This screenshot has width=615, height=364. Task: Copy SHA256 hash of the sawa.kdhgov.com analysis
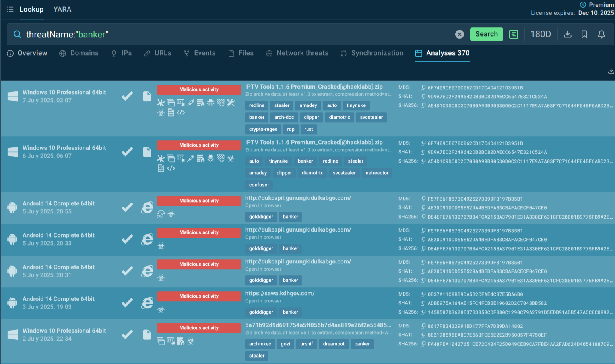point(423,312)
